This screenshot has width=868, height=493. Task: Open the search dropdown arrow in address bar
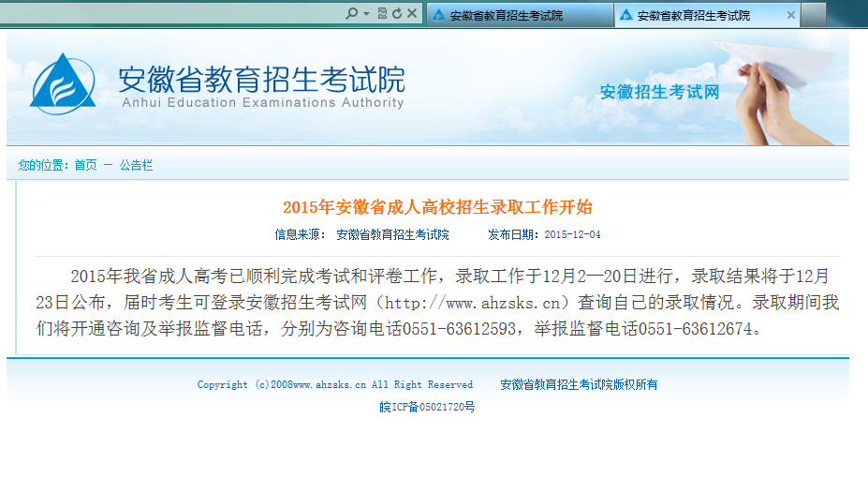pyautogui.click(x=366, y=14)
